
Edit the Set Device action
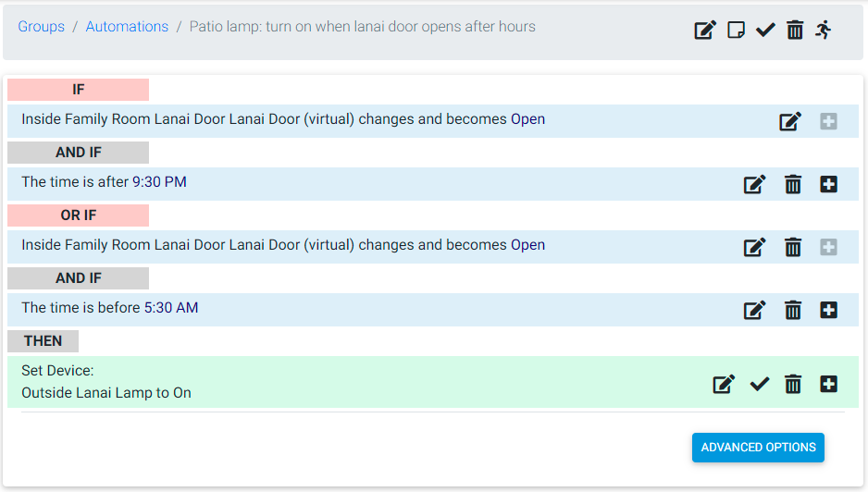click(x=724, y=384)
